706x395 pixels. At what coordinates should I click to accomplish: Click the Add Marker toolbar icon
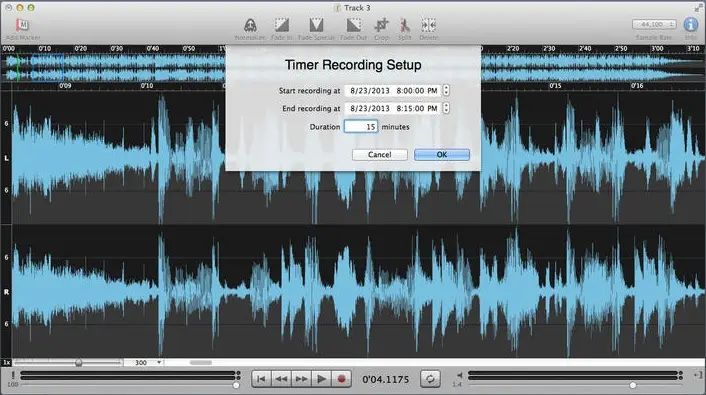22,25
